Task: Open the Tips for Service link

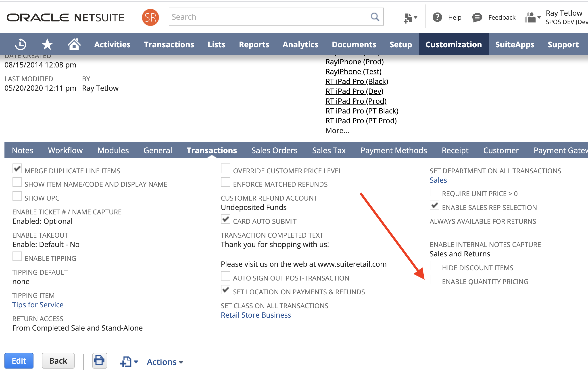Action: (38, 305)
